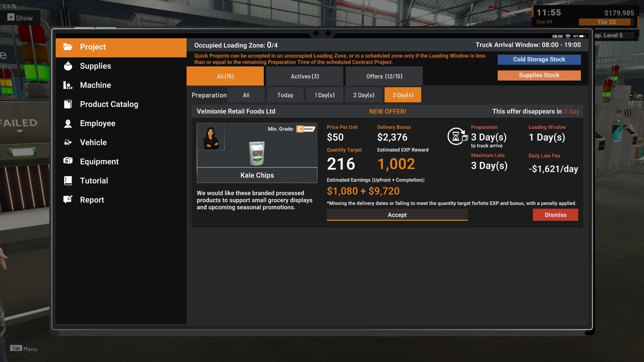Viewport: 644px width, 362px height.
Task: Switch to the Offers (12/15) tab
Action: point(384,76)
